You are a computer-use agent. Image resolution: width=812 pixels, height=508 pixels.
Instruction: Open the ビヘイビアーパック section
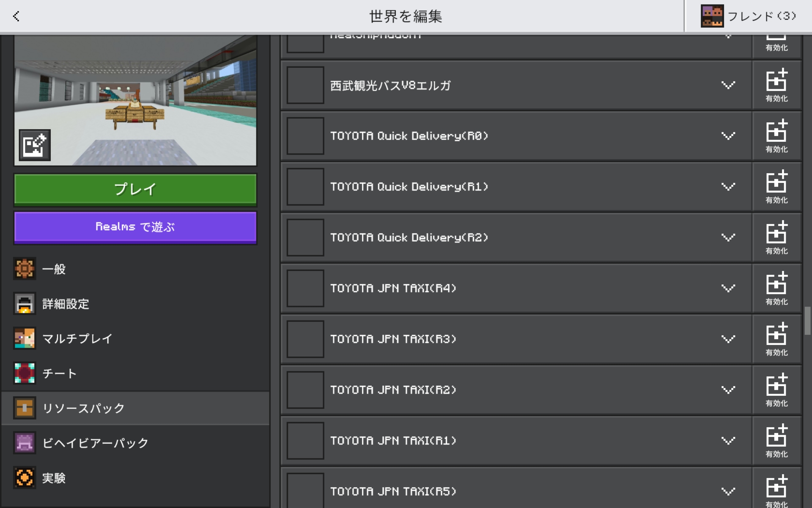pyautogui.click(x=95, y=443)
